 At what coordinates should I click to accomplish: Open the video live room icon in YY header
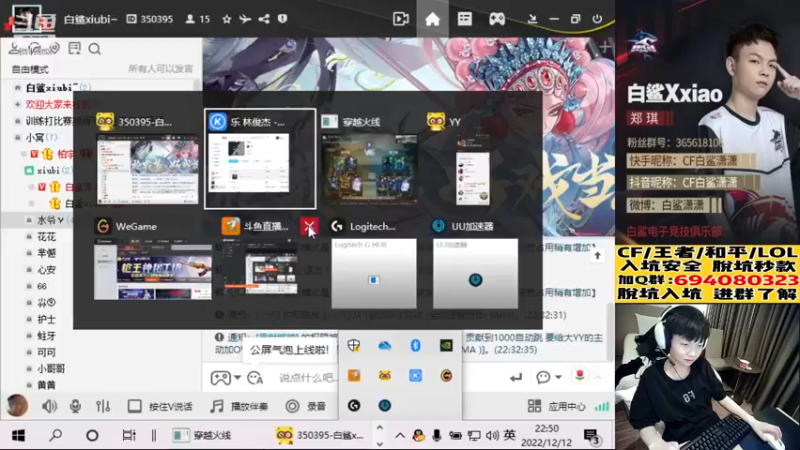(x=401, y=19)
